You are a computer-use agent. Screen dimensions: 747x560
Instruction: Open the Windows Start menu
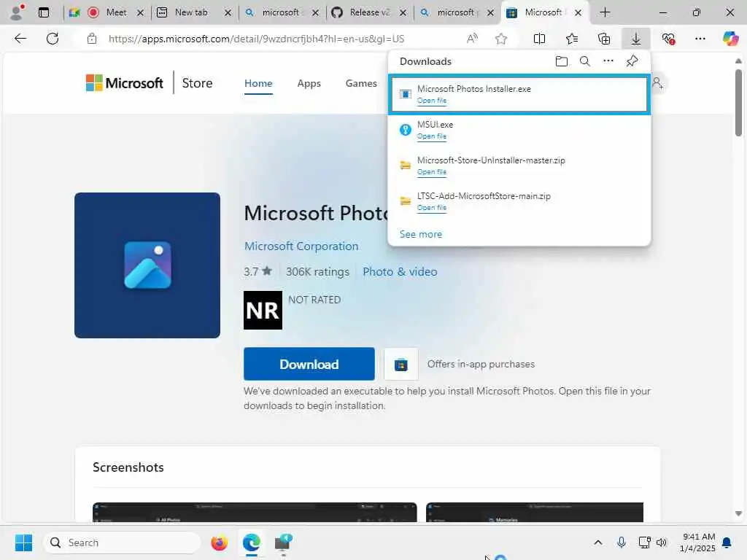click(x=23, y=542)
